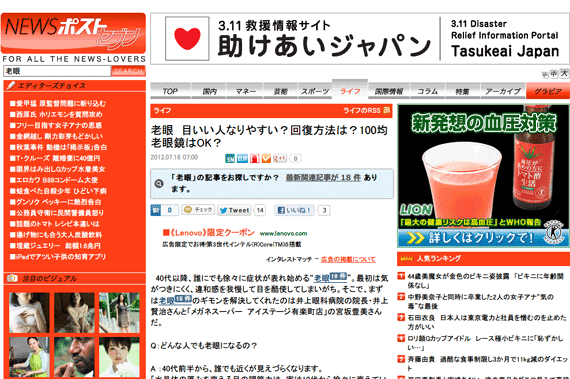Share via the red bookmark icon
This screenshot has height=379, width=570.
click(x=254, y=158)
